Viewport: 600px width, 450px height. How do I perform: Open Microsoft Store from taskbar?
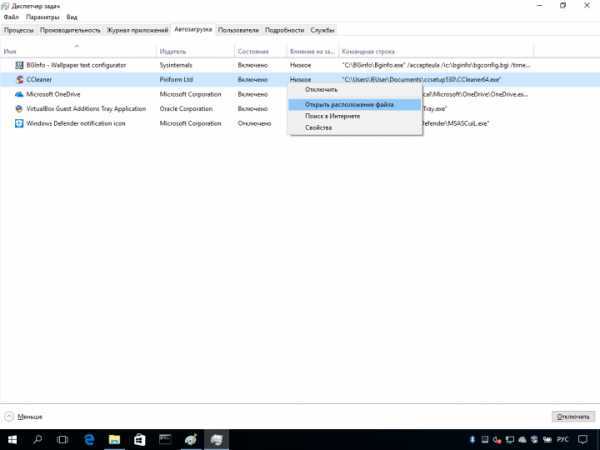coord(139,440)
